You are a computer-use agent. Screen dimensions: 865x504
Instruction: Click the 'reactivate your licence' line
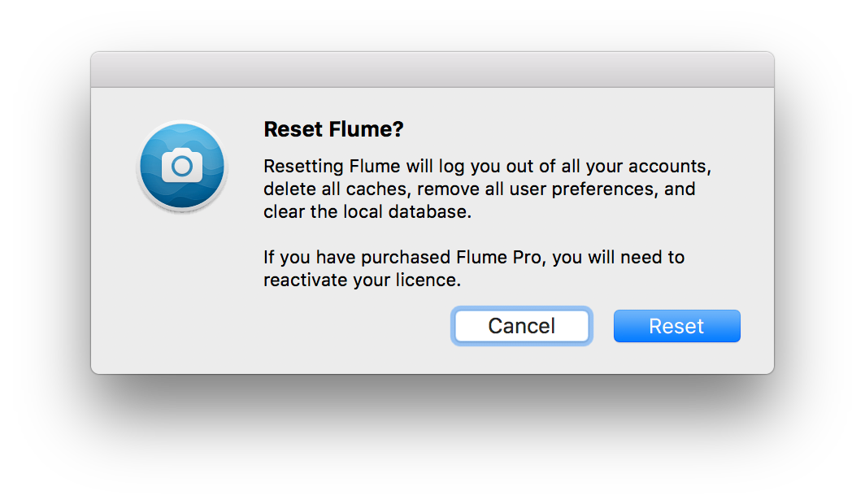point(362,280)
